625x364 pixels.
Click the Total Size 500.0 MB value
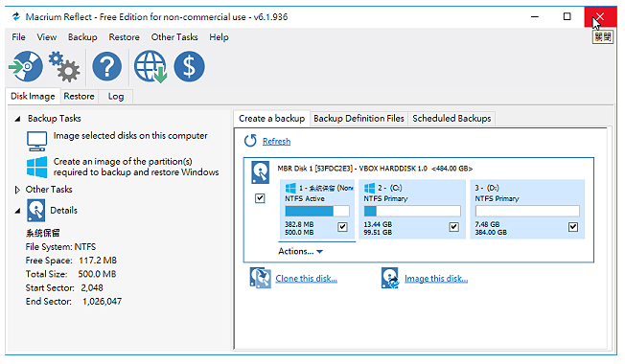tap(97, 274)
